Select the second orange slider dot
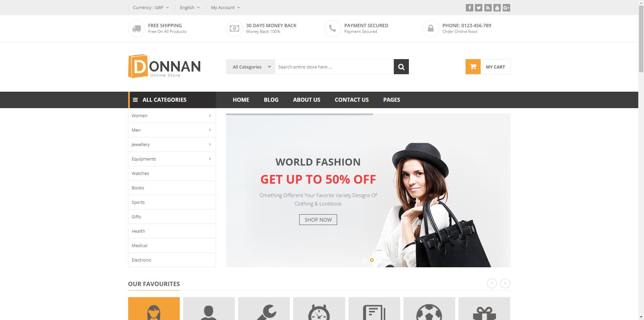 coord(372,260)
